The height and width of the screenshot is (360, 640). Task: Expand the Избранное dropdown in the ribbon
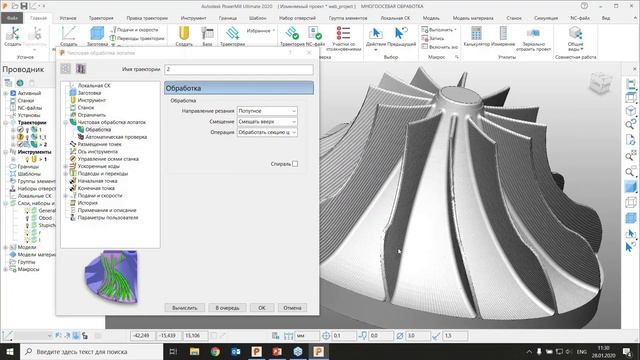pyautogui.click(x=260, y=31)
